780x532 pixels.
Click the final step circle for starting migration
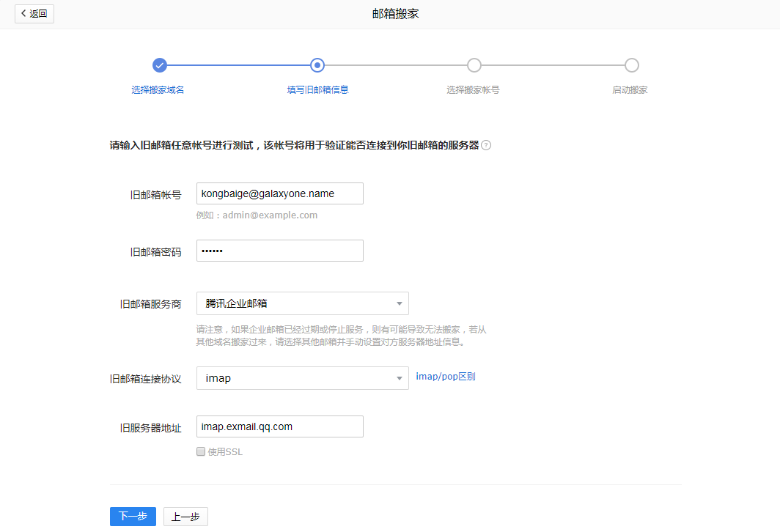click(631, 65)
